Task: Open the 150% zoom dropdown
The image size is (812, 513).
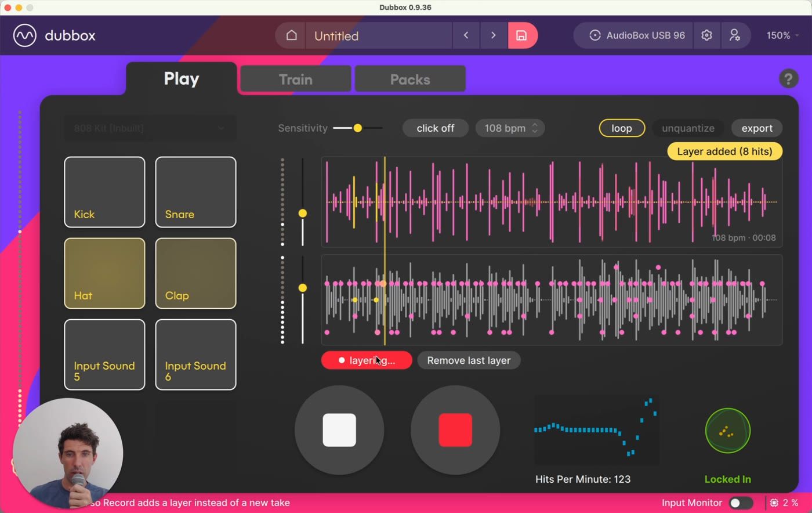Action: tap(782, 35)
